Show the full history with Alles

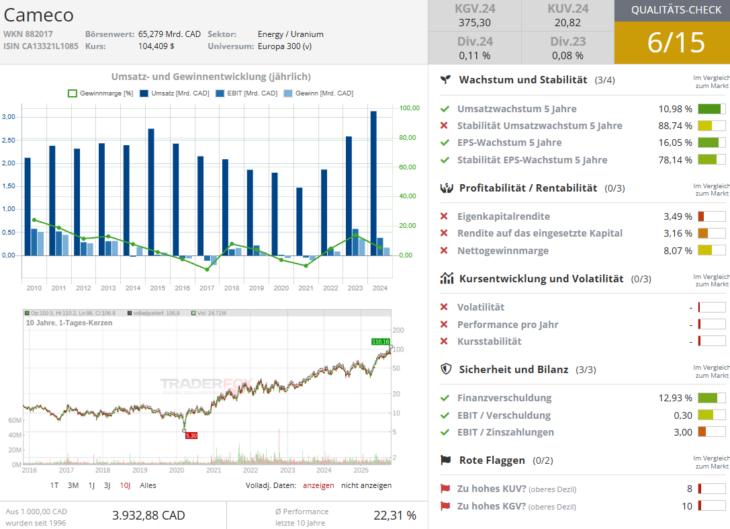click(147, 484)
